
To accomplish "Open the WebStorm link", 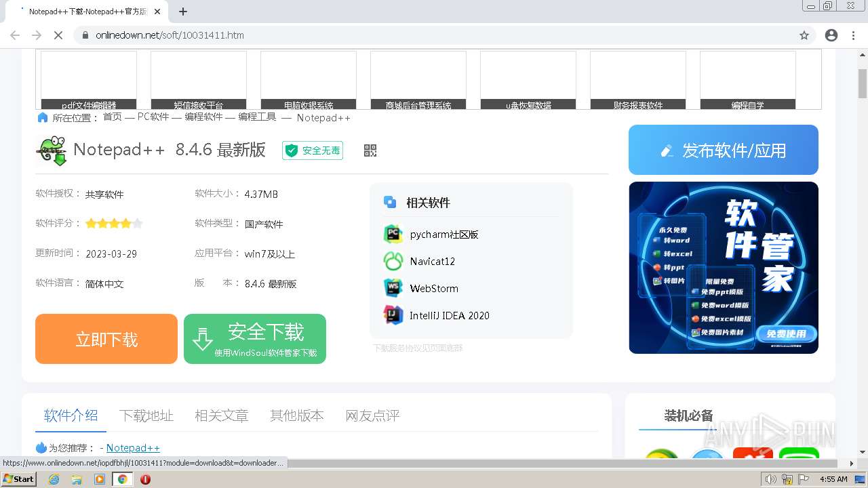I will click(434, 288).
